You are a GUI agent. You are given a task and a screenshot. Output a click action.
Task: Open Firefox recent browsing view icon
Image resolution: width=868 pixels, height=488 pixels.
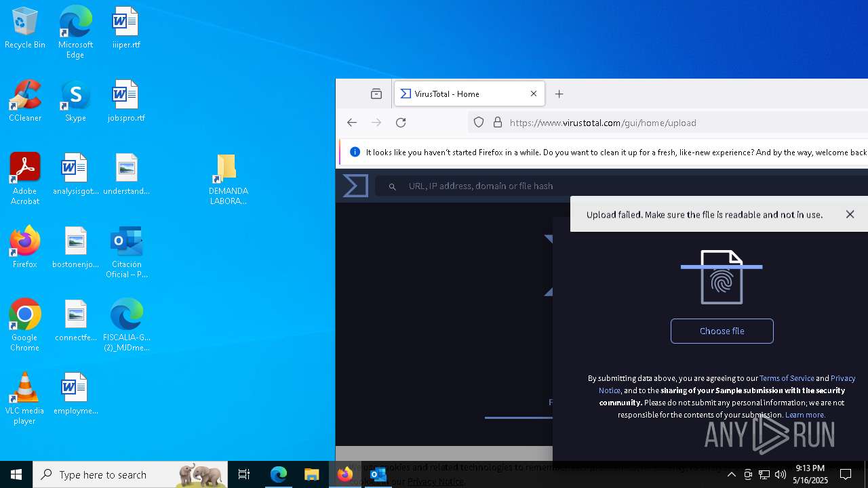(376, 94)
